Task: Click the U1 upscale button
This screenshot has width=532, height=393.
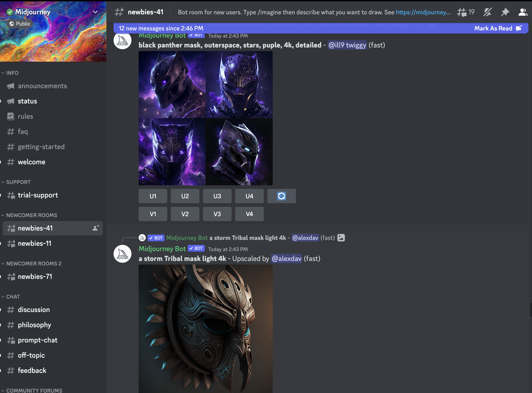Action: (x=153, y=196)
